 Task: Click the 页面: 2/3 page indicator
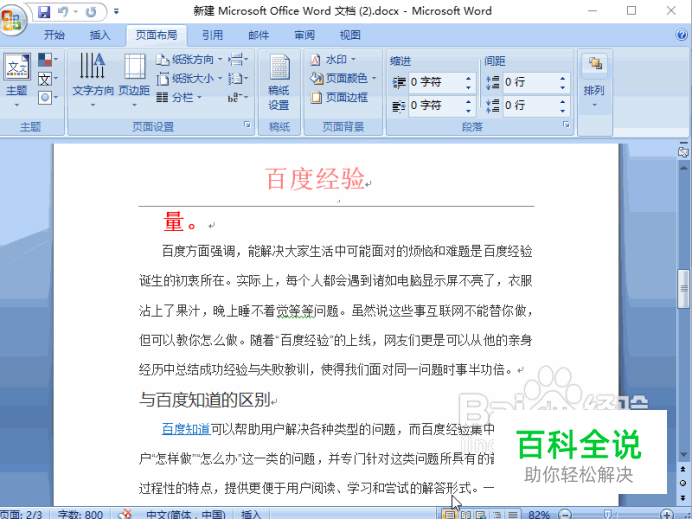coord(21,515)
